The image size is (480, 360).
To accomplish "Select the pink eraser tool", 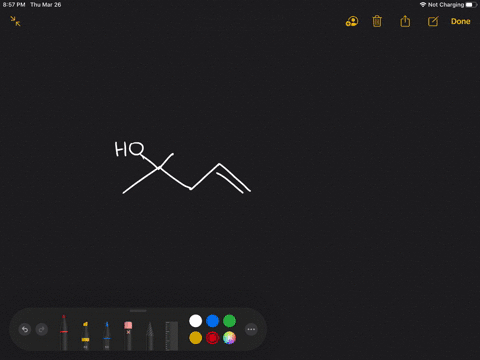I will tap(128, 335).
